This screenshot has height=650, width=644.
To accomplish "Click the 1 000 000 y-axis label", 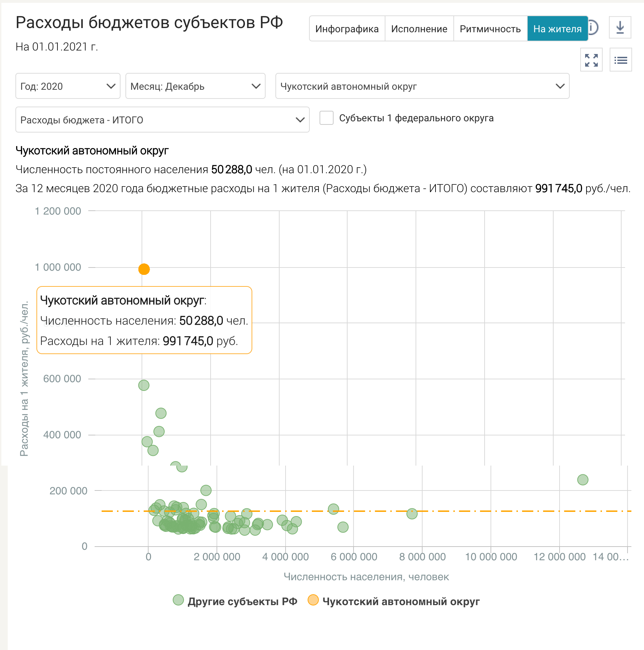I will coord(58,267).
